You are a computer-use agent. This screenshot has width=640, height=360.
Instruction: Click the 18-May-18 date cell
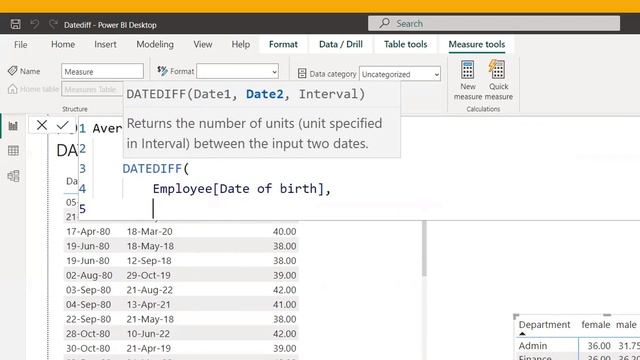coord(150,246)
